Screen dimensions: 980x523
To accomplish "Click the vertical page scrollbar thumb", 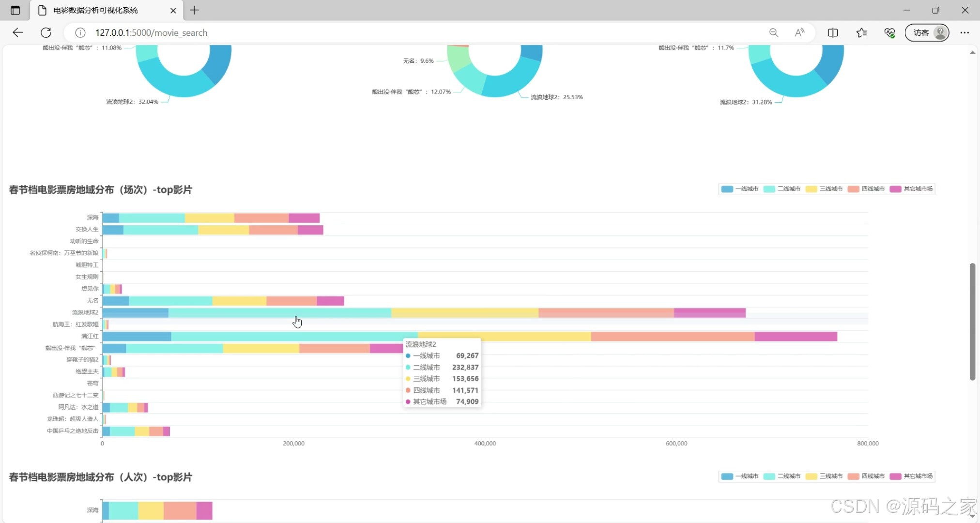I will point(972,322).
